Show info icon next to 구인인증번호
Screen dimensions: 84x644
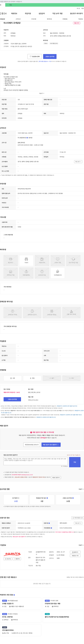click(52, 528)
